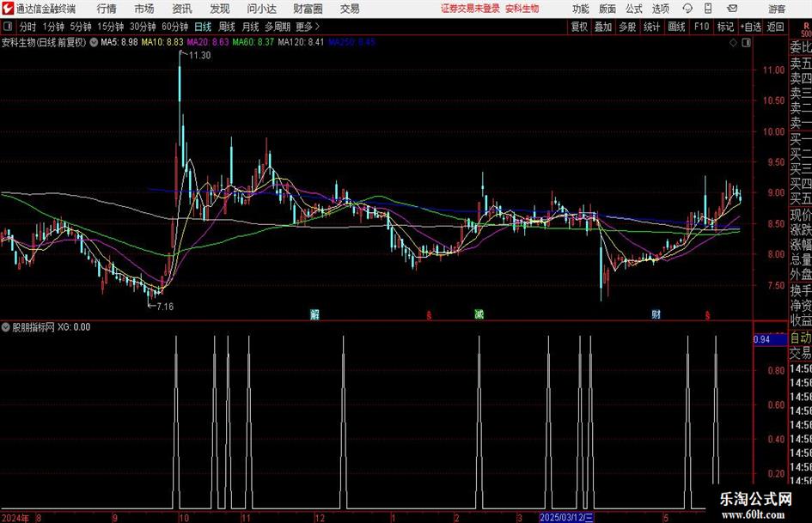Click the 自动 tab in right panel

tap(800, 338)
